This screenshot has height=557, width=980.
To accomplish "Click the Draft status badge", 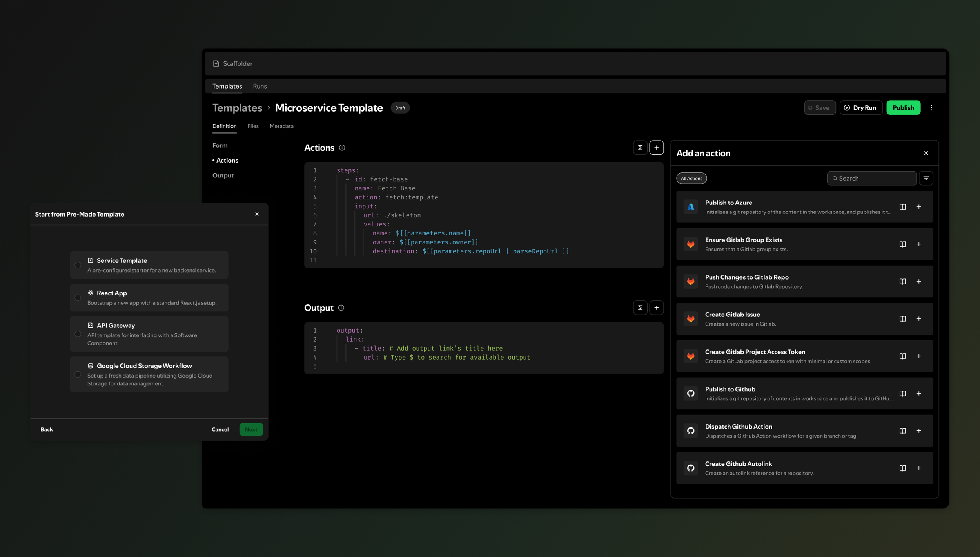I will tap(400, 108).
